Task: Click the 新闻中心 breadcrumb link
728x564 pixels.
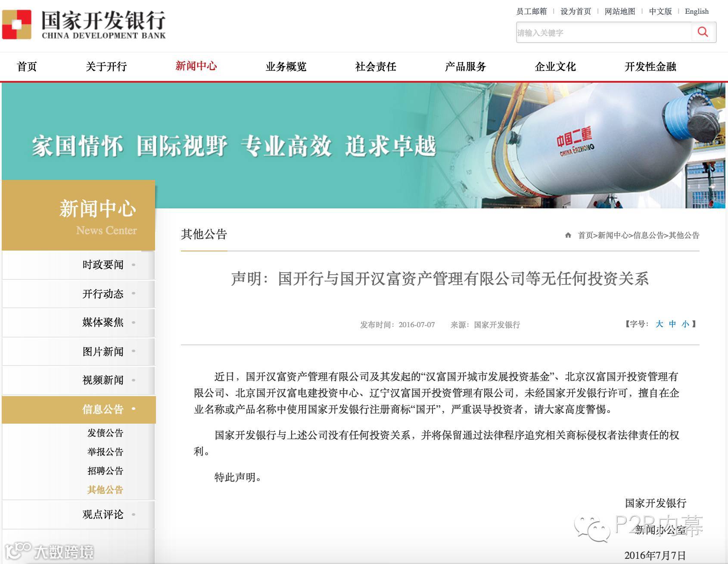Action: point(613,236)
